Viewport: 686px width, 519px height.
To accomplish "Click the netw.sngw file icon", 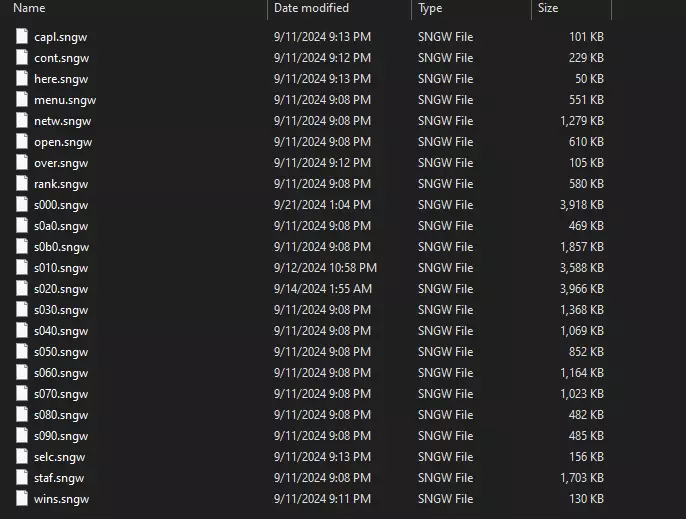I will coord(23,121).
